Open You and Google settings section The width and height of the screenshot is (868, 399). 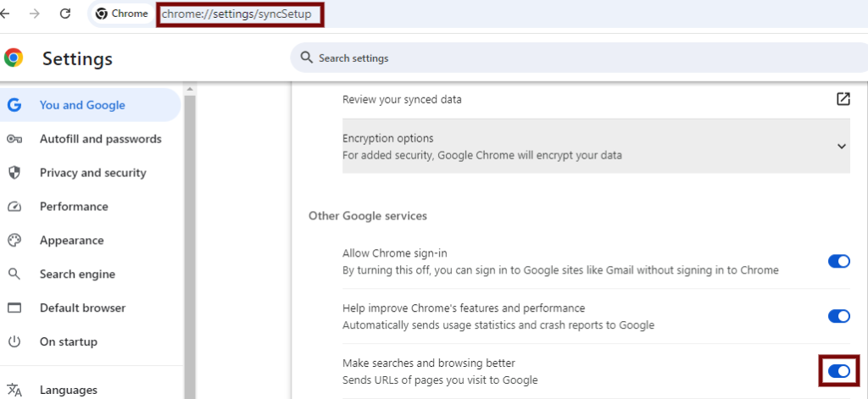tap(82, 105)
